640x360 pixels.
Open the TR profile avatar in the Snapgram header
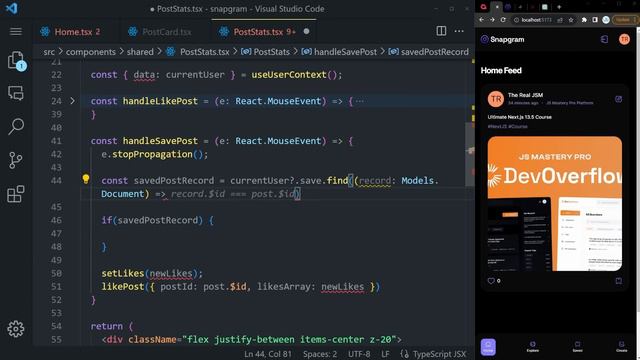pyautogui.click(x=624, y=39)
